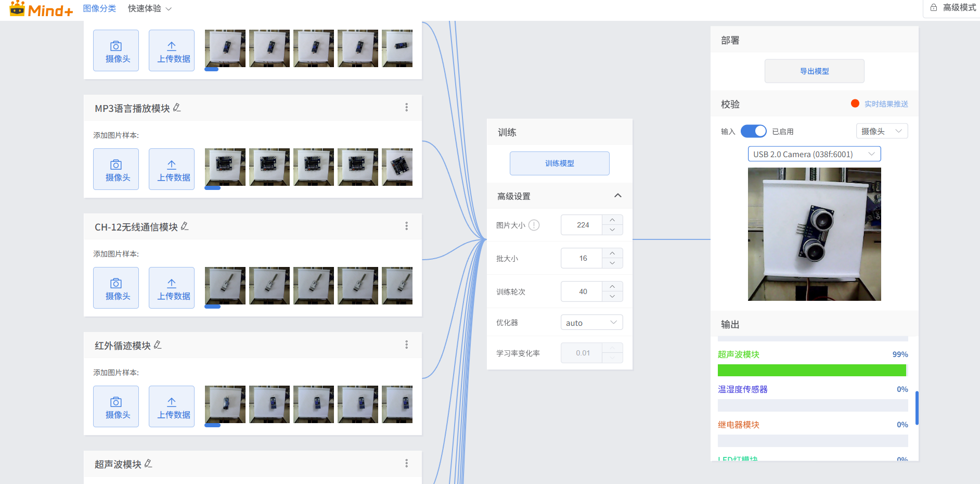Click the 训练轮次 input field

tap(582, 291)
